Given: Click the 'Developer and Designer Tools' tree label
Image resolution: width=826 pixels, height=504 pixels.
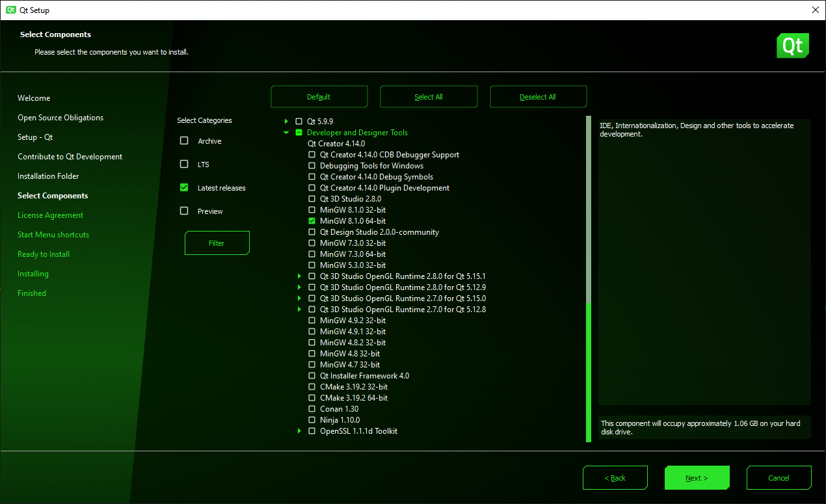Looking at the screenshot, I should (357, 133).
